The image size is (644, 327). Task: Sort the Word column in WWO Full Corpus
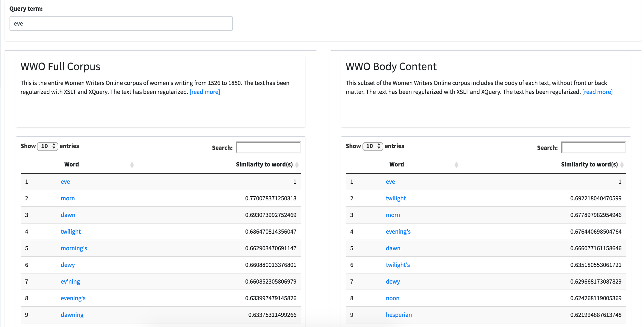click(x=132, y=164)
